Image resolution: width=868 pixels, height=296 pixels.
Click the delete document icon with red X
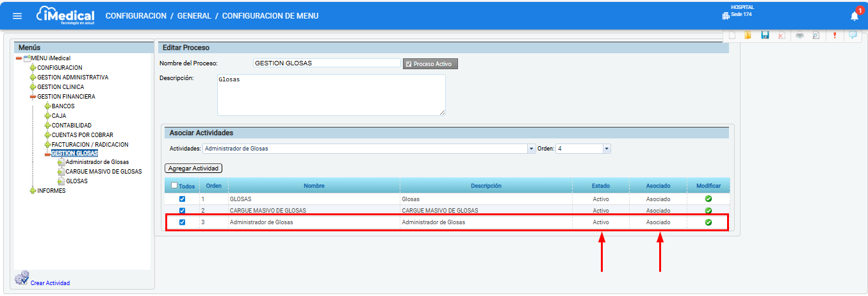(782, 36)
